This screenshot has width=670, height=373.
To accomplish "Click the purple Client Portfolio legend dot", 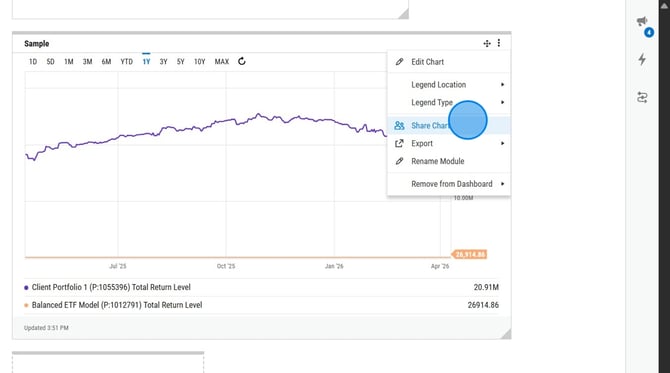I will pyautogui.click(x=26, y=288).
